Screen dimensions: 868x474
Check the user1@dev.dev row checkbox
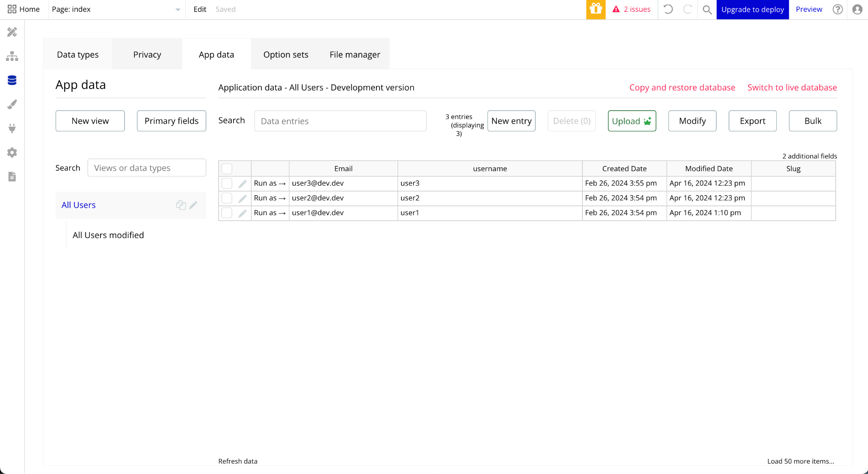[227, 213]
